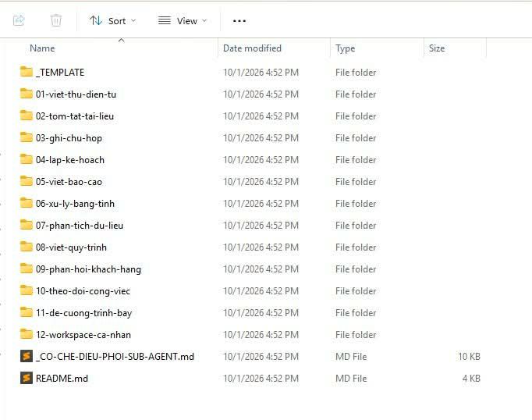Select the 11-de-cuong-trinh-bay folder icon
Image resolution: width=532 pixels, height=420 pixels.
tap(27, 312)
